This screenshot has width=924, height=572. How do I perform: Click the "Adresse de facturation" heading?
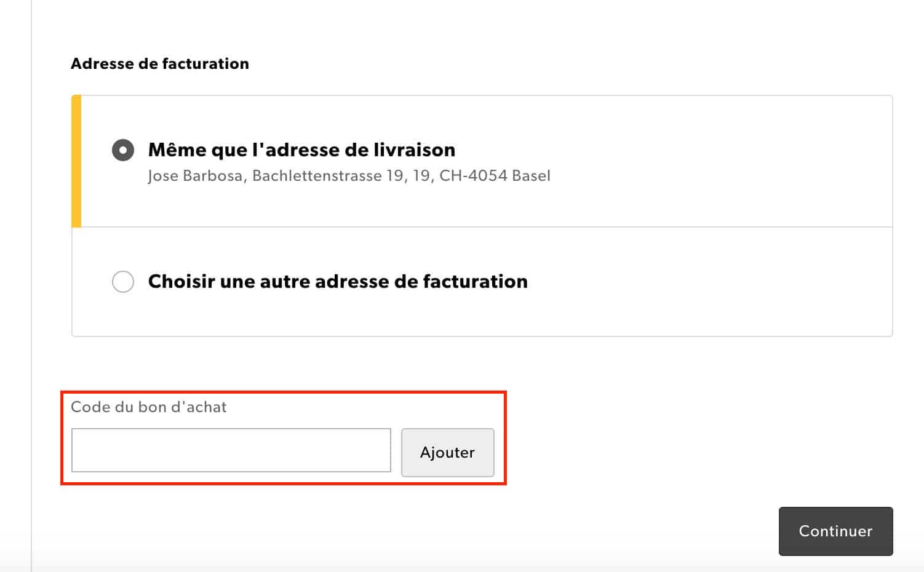click(160, 63)
